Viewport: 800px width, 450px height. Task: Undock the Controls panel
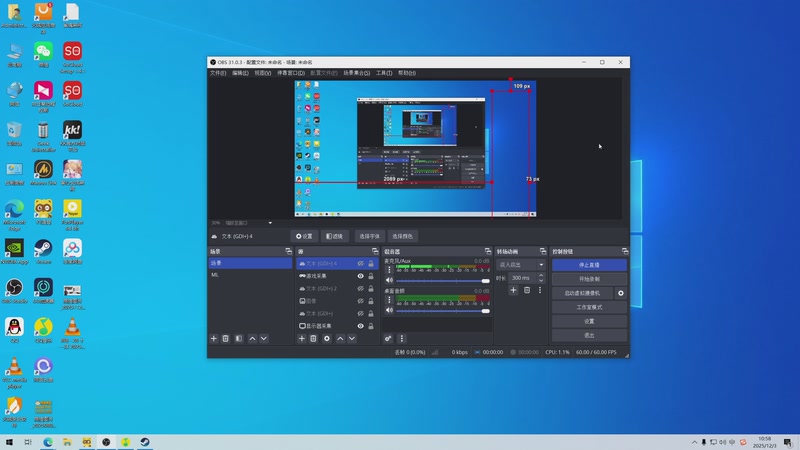625,251
